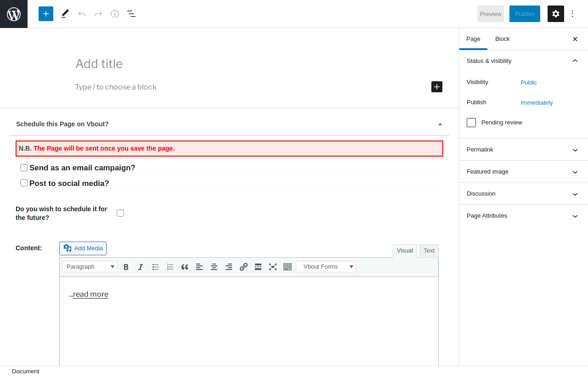Screen dimensions: 588x377
Task: Click the Publish button
Action: point(525,14)
